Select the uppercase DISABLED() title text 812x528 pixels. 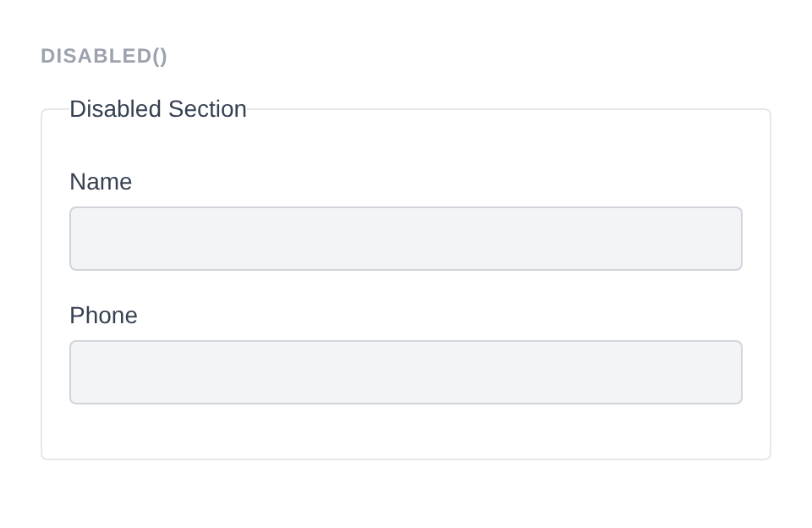pos(104,56)
